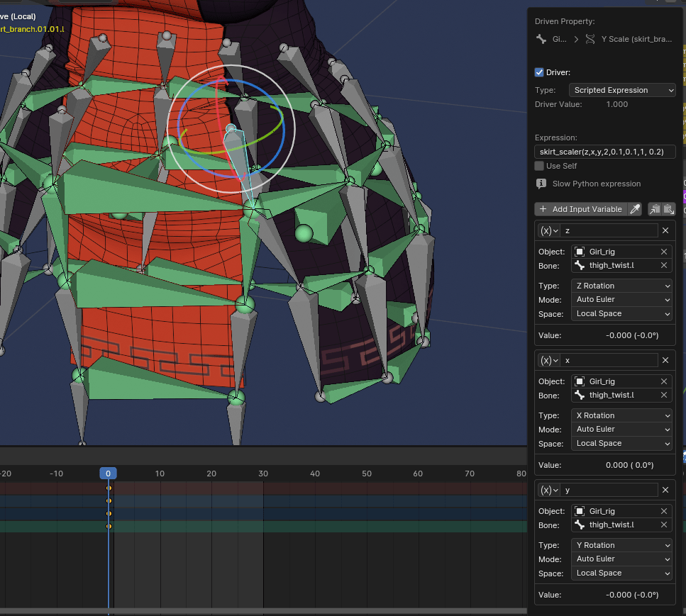Viewport: 686px width, 616px height.
Task: Open variable type selector for variable z
Action: (548, 230)
